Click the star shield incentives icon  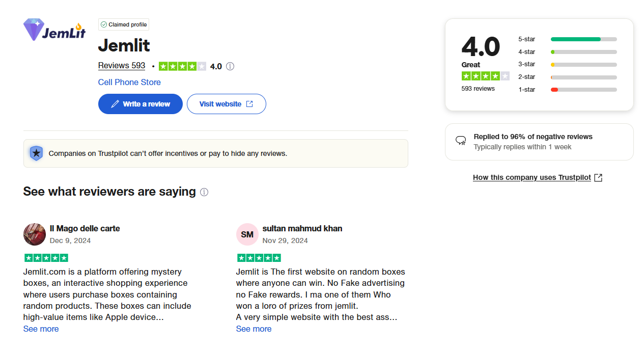point(36,153)
